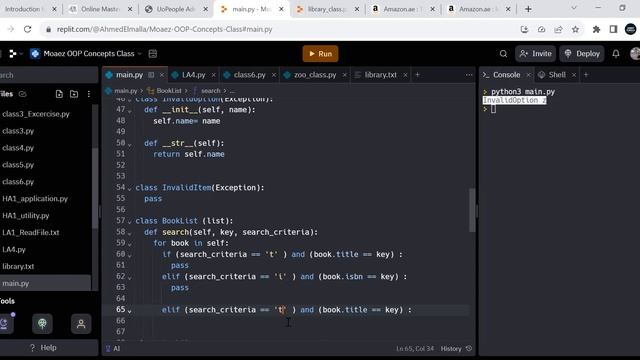Add a new pane tab beside Shell

click(x=586, y=75)
